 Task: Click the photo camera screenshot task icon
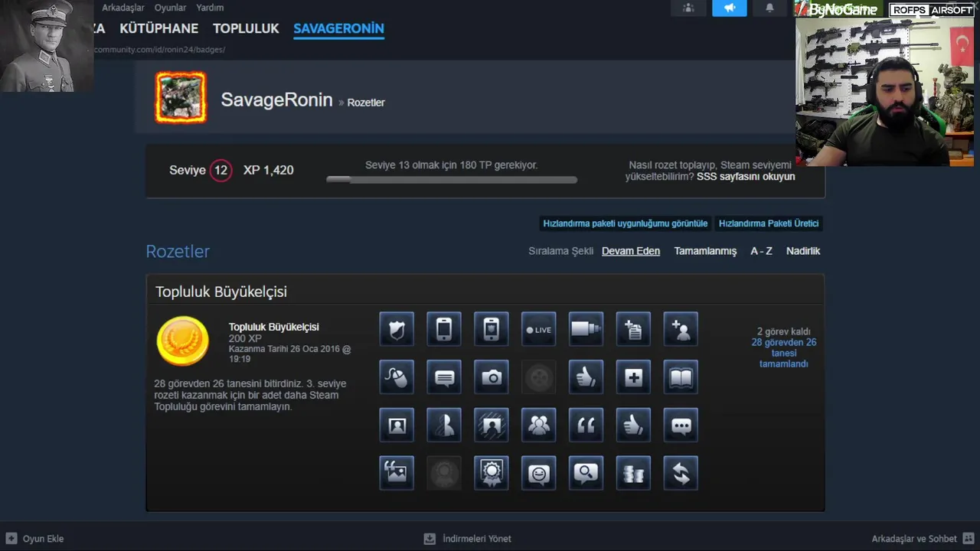(492, 377)
